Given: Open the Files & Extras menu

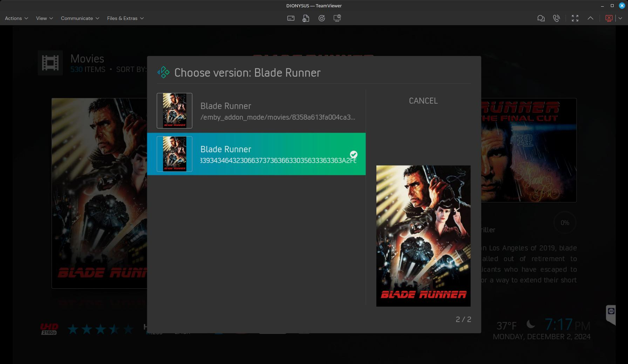Looking at the screenshot, I should [125, 18].
